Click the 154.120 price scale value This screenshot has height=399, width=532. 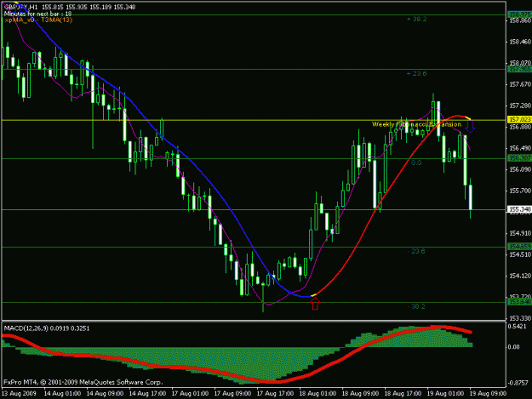click(520, 276)
